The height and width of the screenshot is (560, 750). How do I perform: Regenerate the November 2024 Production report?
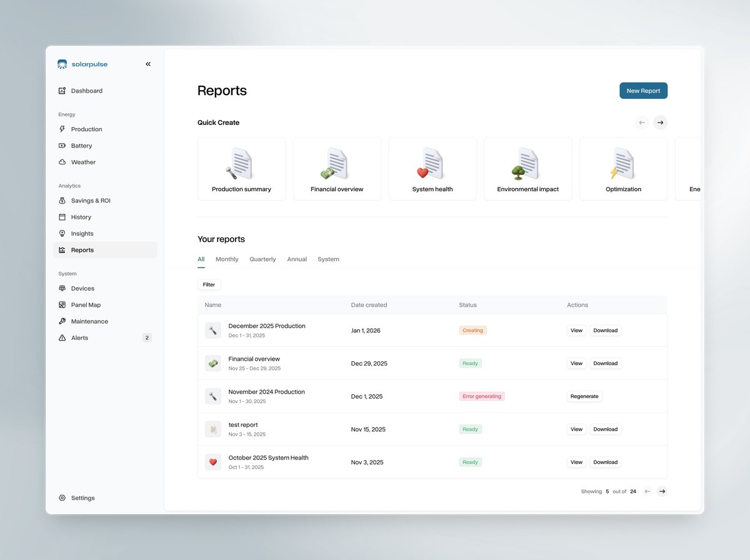tap(584, 396)
